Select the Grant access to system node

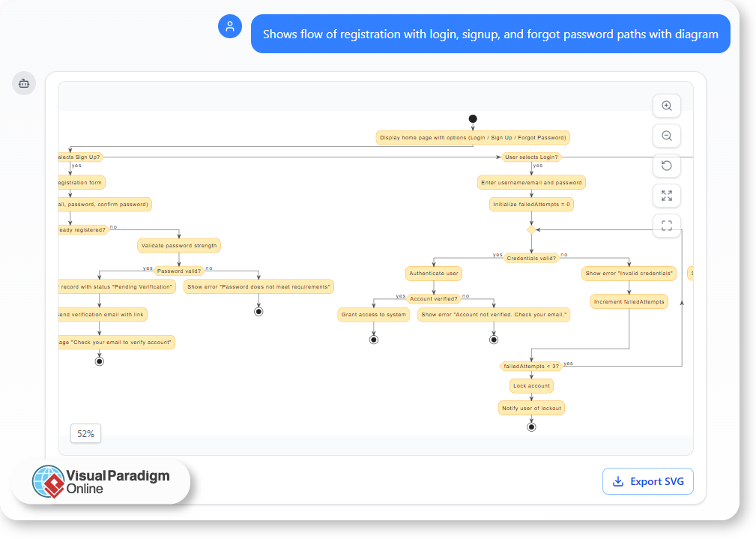[x=373, y=315]
